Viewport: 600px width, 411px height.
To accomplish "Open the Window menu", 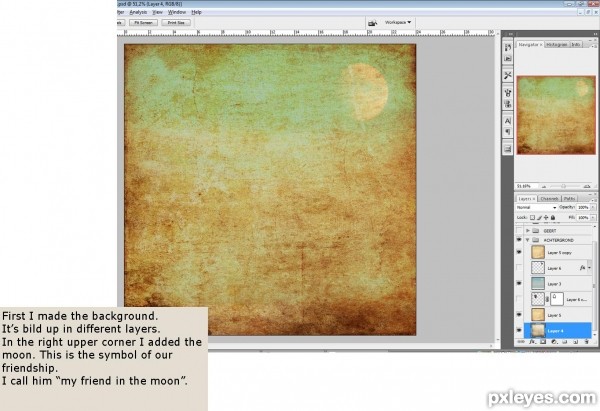I will tap(177, 12).
